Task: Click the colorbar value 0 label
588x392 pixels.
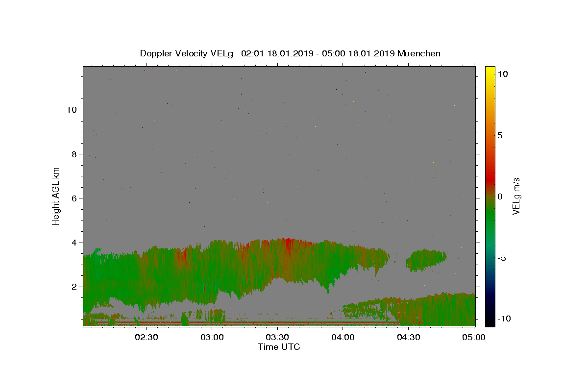Action: coord(500,196)
